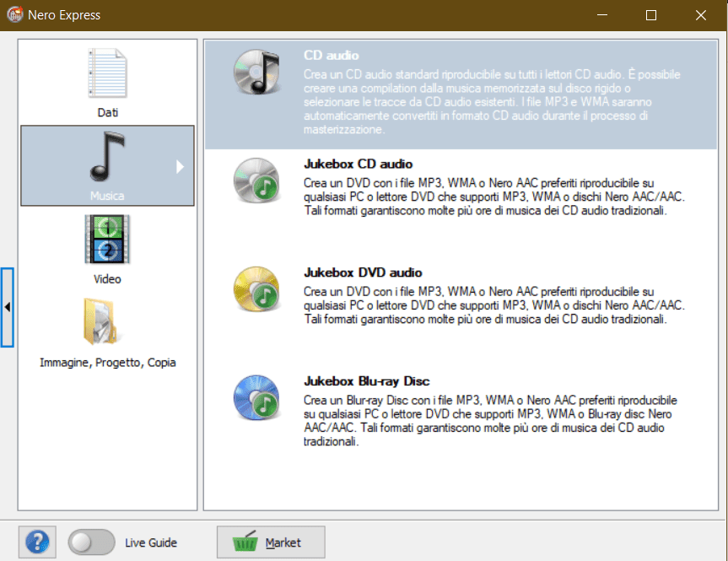Collapse the left side panel arrow
Viewport: 728px width, 561px height.
tap(8, 307)
